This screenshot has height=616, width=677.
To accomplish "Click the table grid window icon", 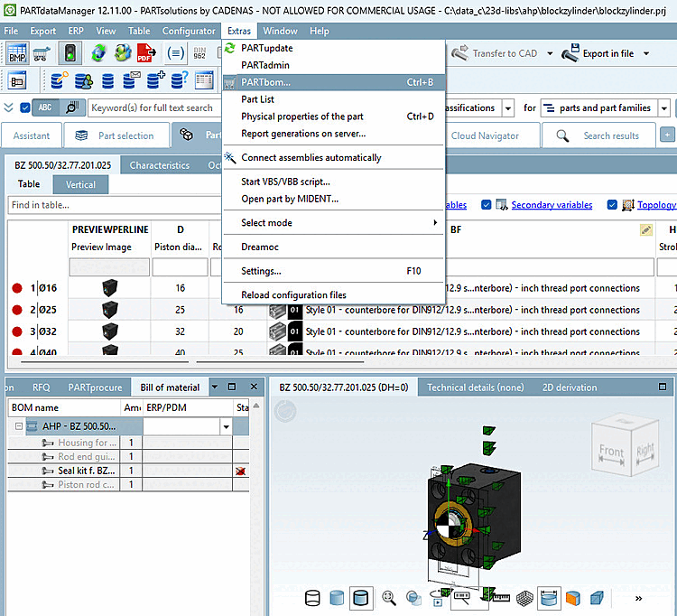I will pyautogui.click(x=204, y=80).
